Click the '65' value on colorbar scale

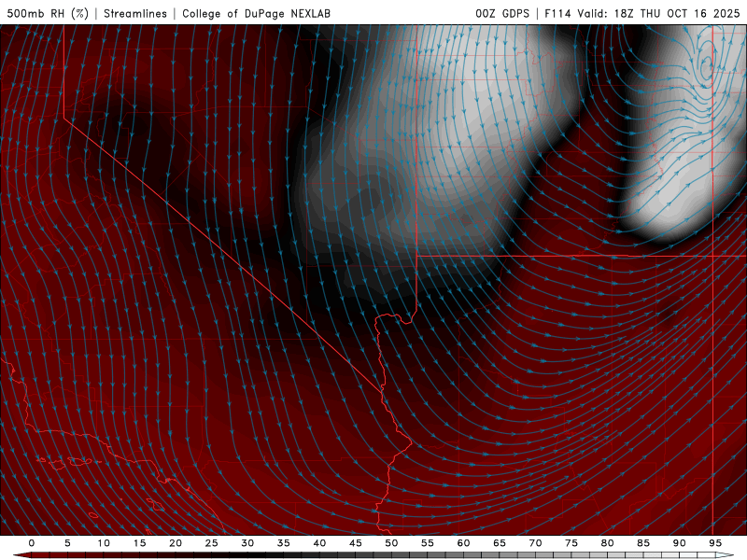point(500,543)
